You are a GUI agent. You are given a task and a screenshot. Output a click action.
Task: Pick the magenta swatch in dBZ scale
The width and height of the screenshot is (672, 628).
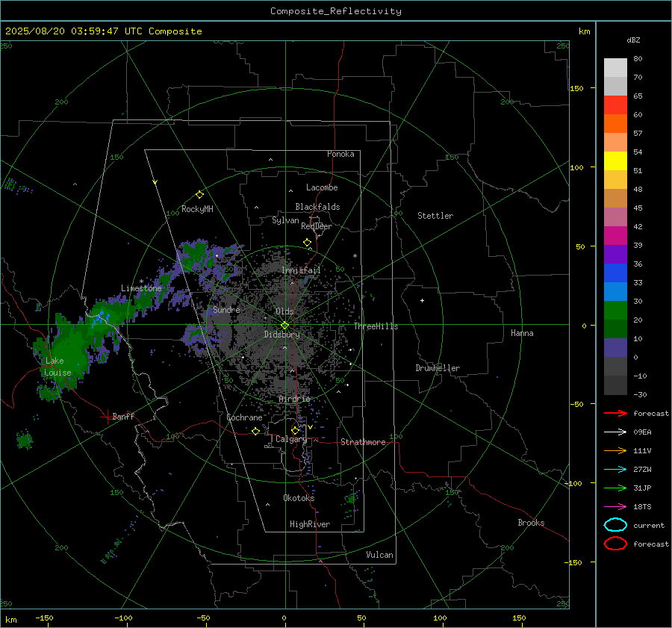coord(615,236)
